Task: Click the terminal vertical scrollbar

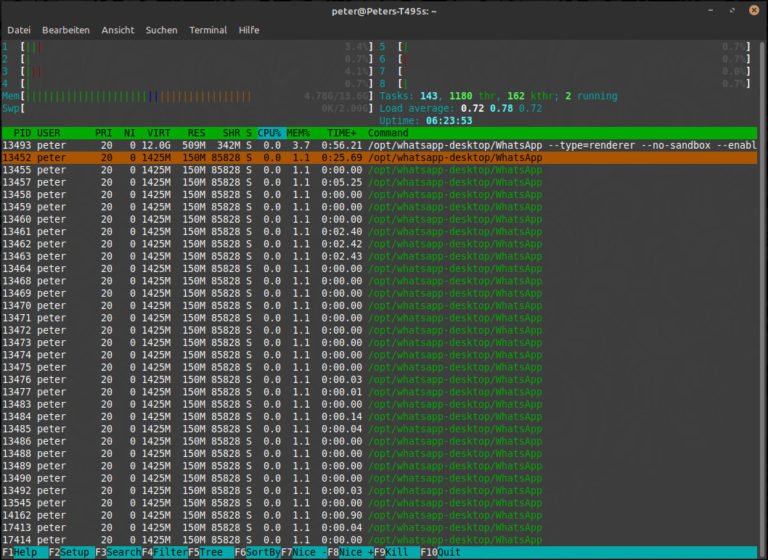Action: tap(762, 292)
